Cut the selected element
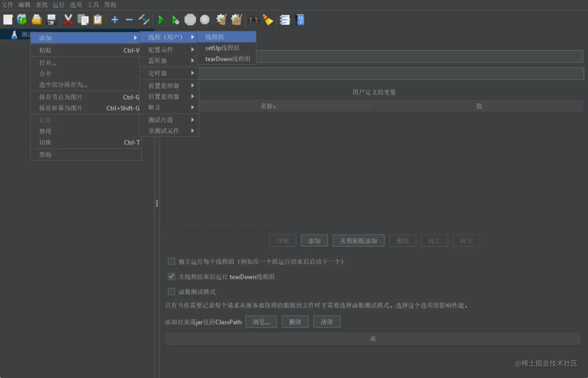This screenshot has height=378, width=588. (68, 19)
